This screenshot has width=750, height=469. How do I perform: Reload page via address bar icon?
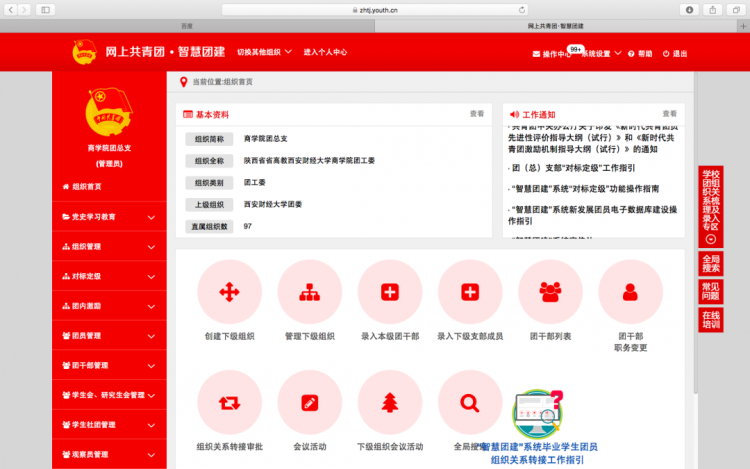point(522,10)
